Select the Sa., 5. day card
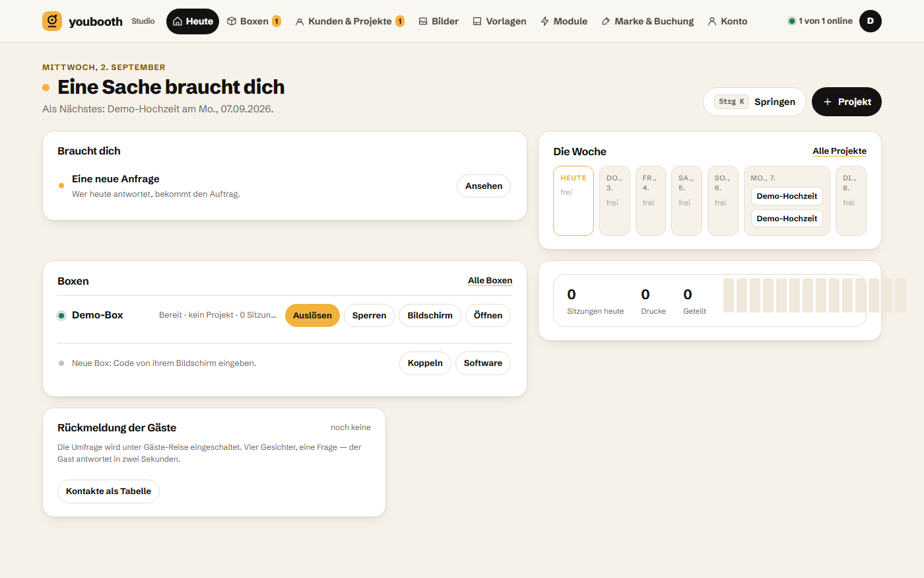Screen dimensions: 924x578 686,201
